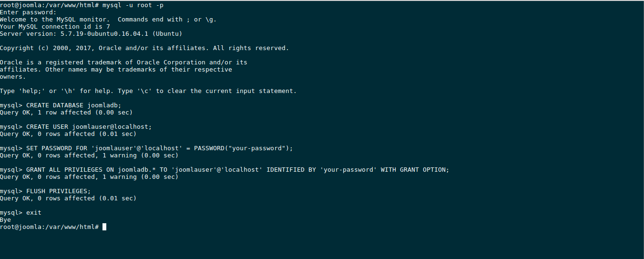The width and height of the screenshot is (644, 259).
Task: Click the terminal cursor block at the prompt
Action: click(x=104, y=227)
